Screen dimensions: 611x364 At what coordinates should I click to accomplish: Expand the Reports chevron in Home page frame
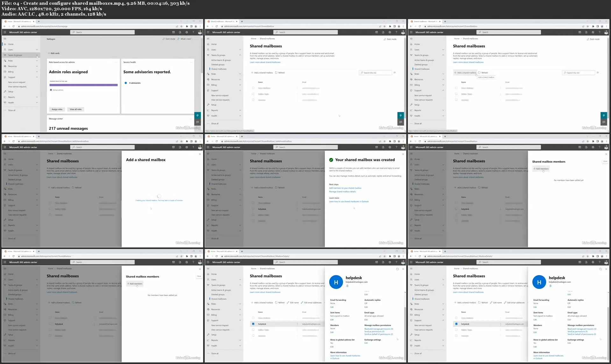(x=37, y=97)
